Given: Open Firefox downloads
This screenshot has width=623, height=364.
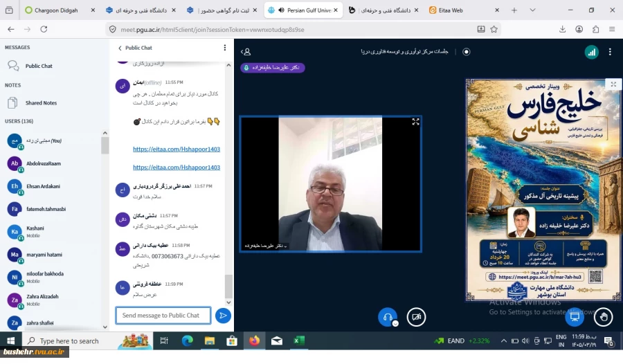Looking at the screenshot, I should 562,29.
